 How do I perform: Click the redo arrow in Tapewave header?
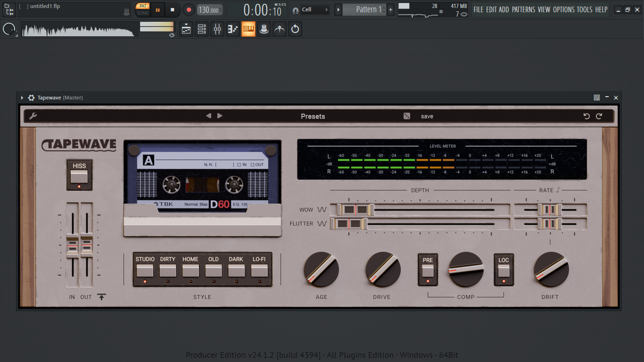click(599, 116)
